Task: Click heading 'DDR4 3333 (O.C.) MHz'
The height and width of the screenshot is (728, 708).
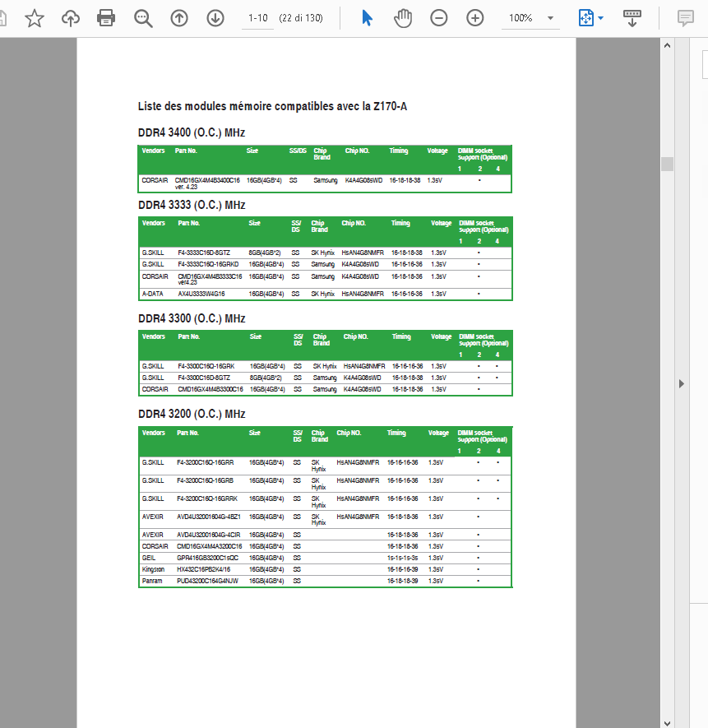Action: tap(192, 205)
